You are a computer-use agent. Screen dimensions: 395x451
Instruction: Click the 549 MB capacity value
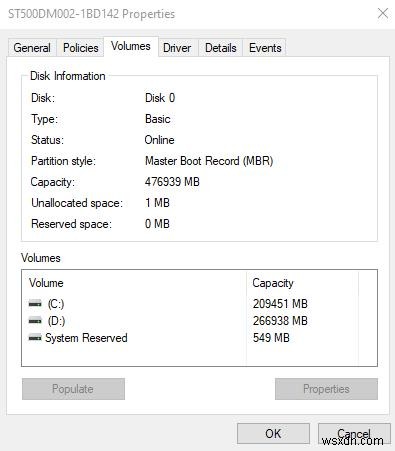(x=271, y=338)
